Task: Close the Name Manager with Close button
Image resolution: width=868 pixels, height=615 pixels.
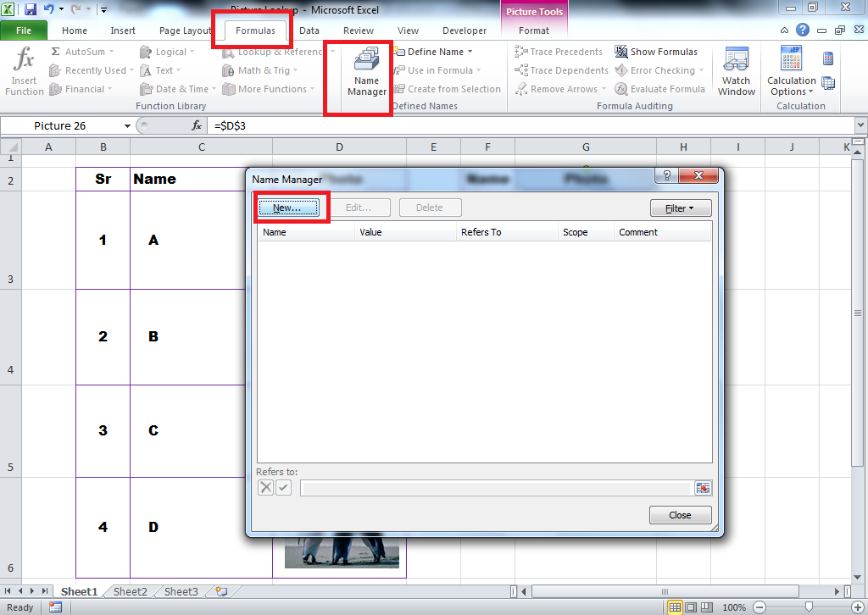Action: [680, 514]
